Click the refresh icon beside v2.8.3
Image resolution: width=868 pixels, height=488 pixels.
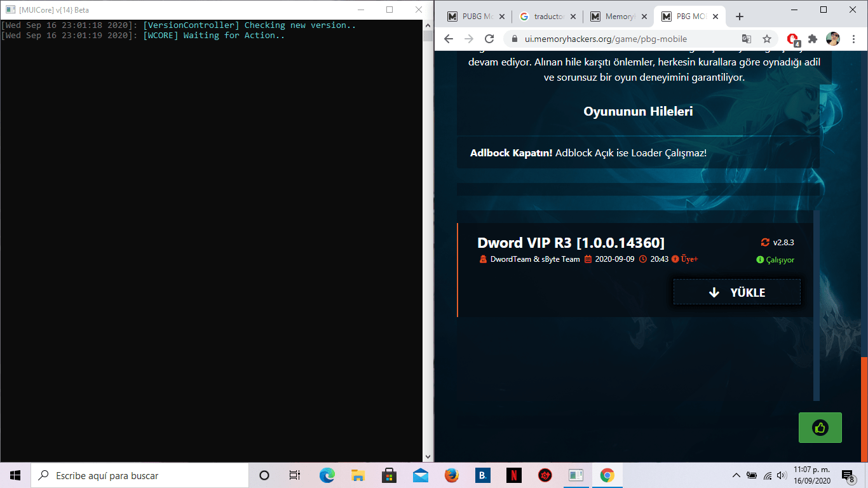[x=765, y=242]
